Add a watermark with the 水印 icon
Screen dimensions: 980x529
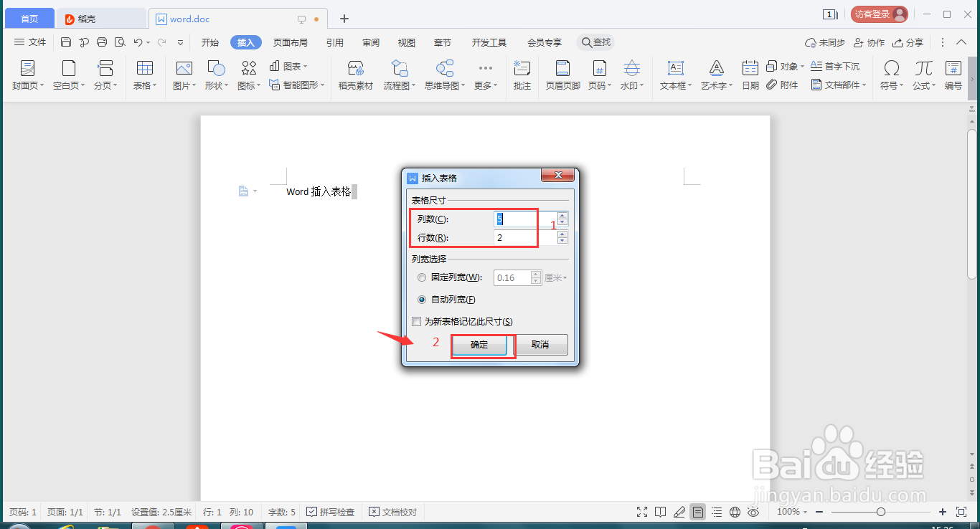(630, 75)
